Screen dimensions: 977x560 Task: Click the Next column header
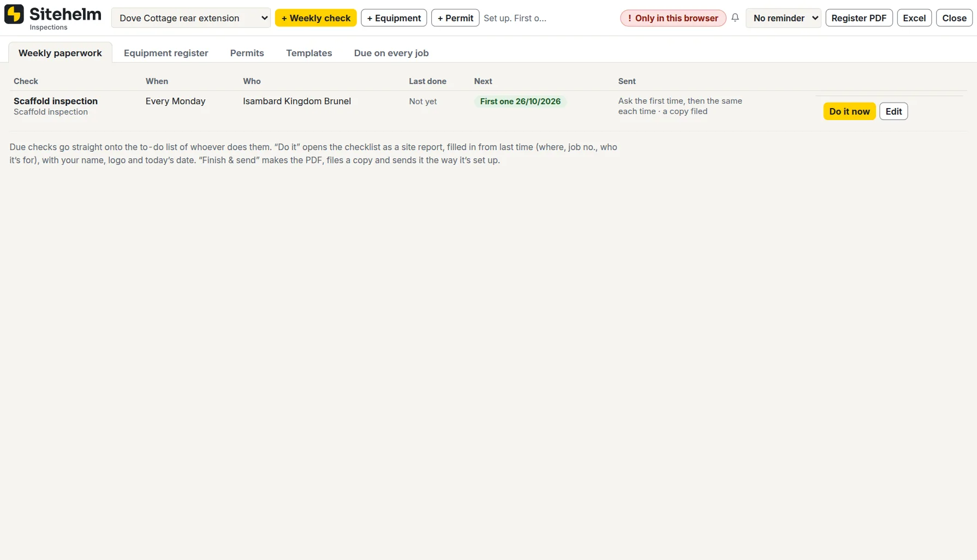tap(483, 81)
